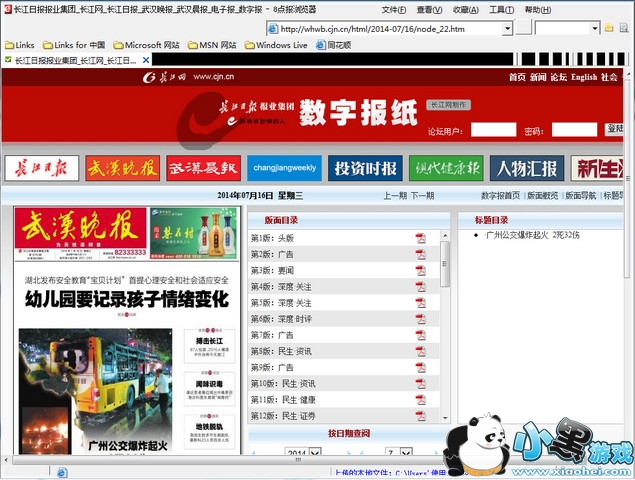Open 版面概览 link
635x480 pixels.
click(x=543, y=196)
